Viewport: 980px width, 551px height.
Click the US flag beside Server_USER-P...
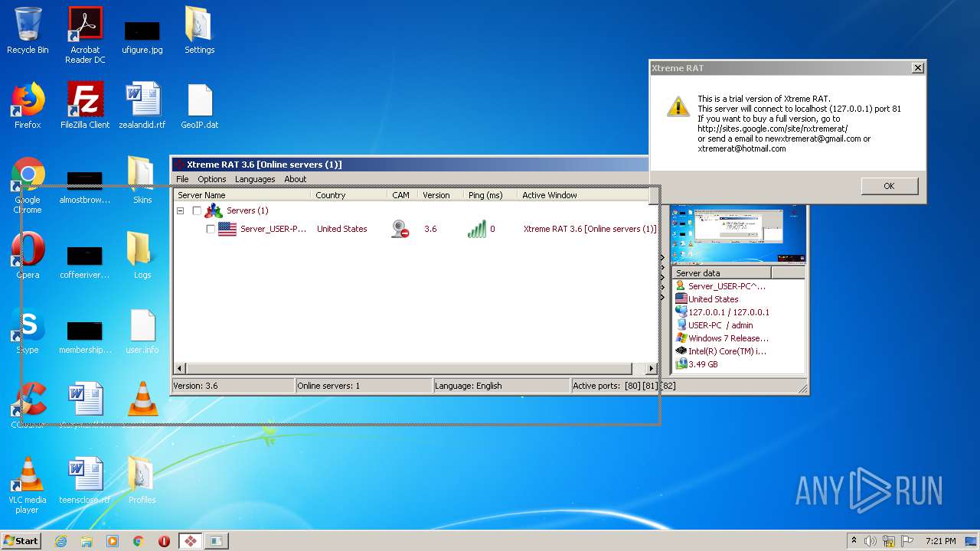pos(227,229)
